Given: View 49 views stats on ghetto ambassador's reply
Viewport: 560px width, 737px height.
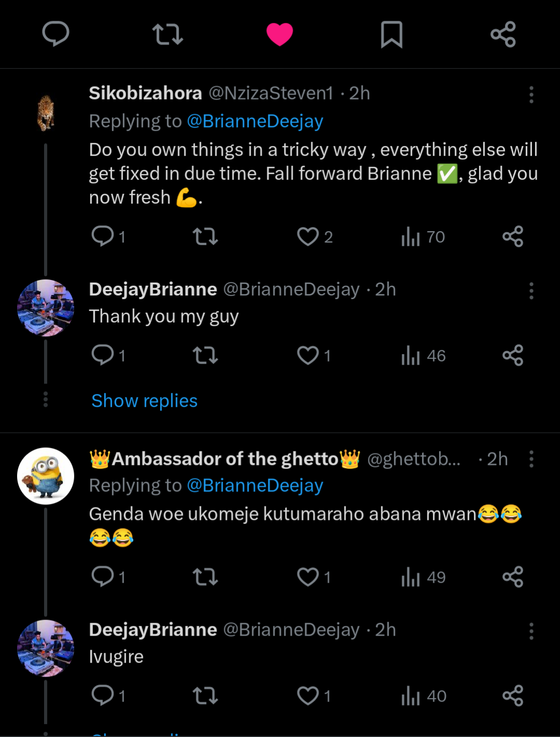Looking at the screenshot, I should [x=422, y=577].
